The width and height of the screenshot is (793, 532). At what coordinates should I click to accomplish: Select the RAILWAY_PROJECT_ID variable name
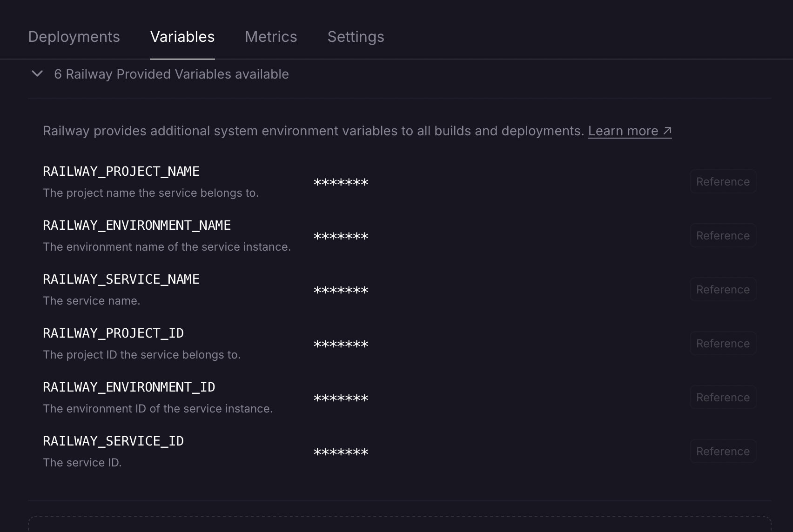(x=113, y=333)
